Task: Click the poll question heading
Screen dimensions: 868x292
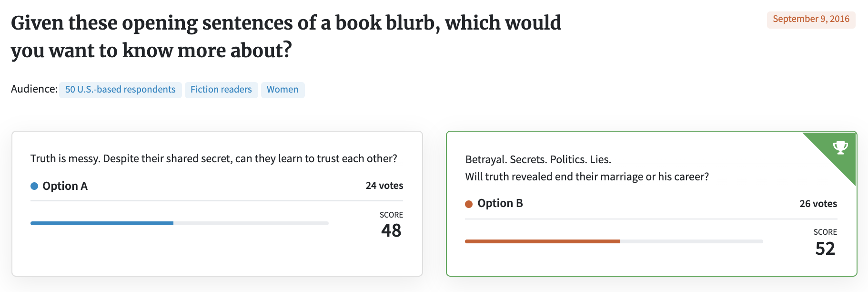Action: (286, 37)
